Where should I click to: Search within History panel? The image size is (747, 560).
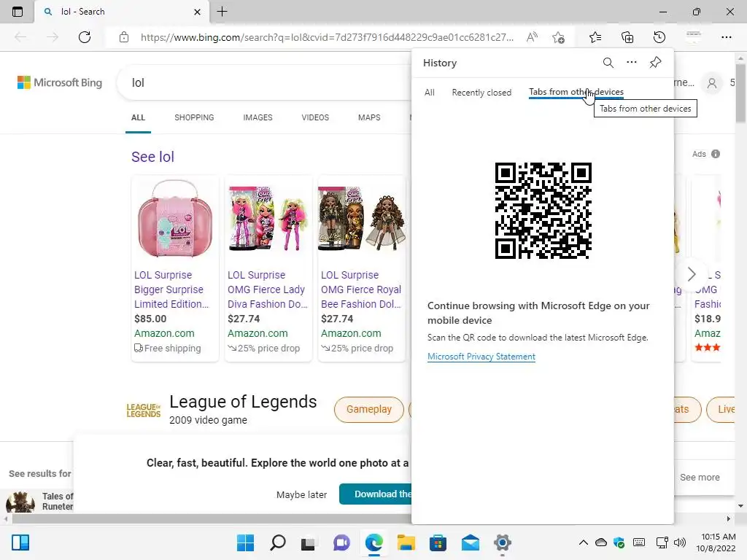coord(608,63)
